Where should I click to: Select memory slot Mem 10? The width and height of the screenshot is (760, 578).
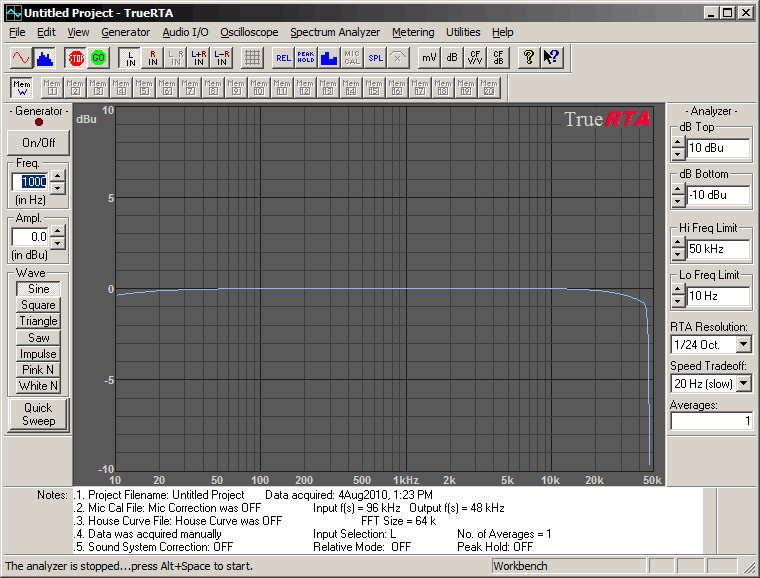[x=259, y=88]
